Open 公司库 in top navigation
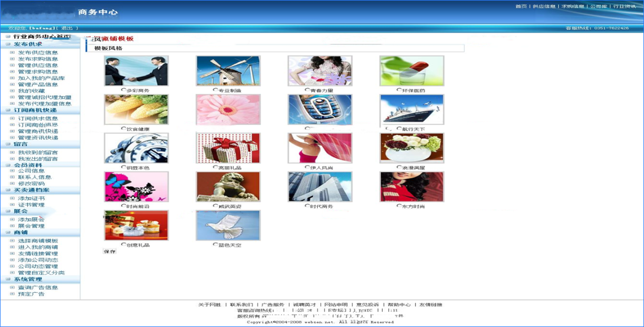This screenshot has width=644, height=327. (599, 6)
